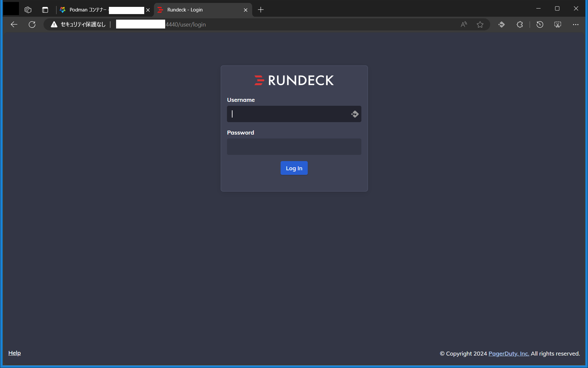Click the security warning icon in the address bar
This screenshot has height=368, width=588.
tap(54, 24)
